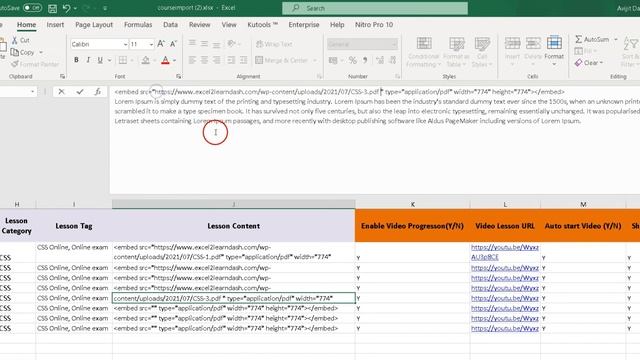Open the Formulas ribbon tab

pyautogui.click(x=138, y=25)
